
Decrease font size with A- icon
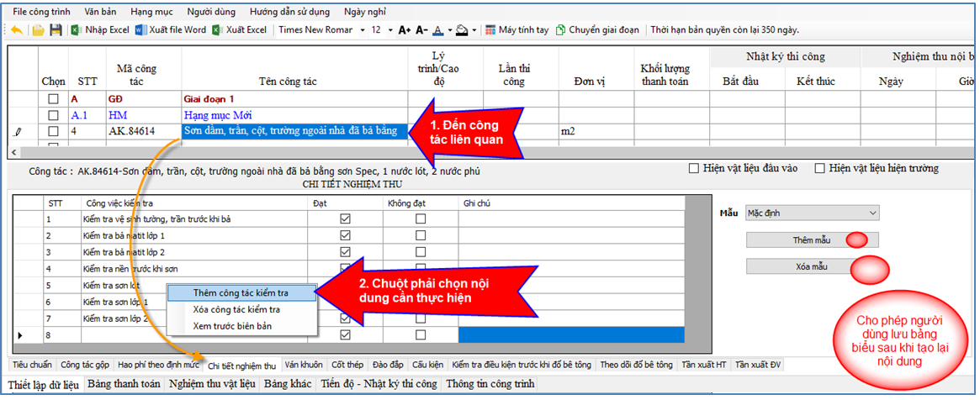tap(421, 30)
